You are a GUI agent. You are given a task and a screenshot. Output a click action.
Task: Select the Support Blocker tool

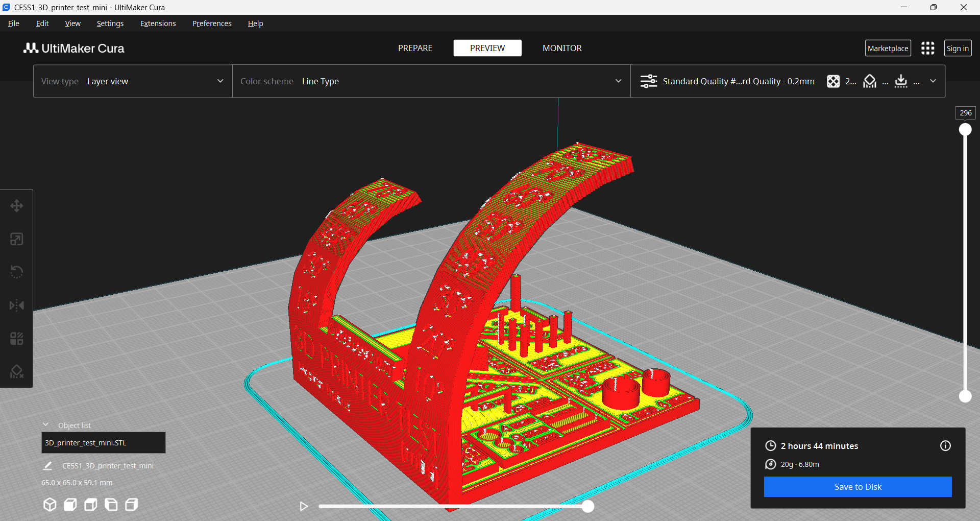coord(17,371)
